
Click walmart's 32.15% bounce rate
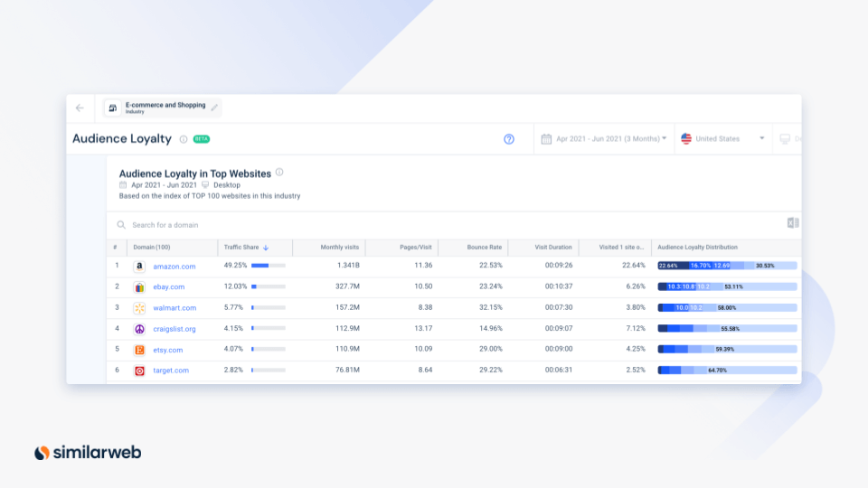tap(491, 307)
